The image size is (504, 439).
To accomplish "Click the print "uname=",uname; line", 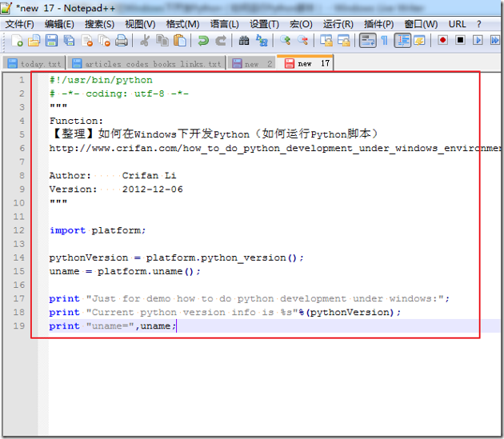I will (x=113, y=326).
